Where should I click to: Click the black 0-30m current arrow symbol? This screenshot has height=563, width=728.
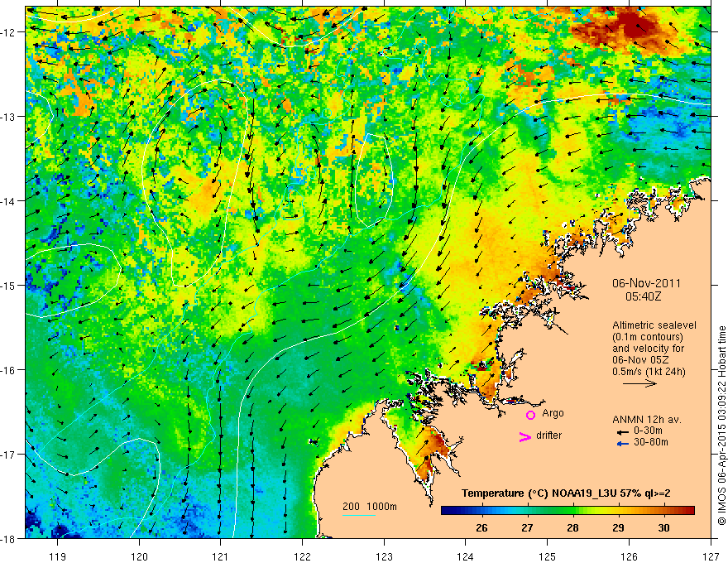pos(622,432)
